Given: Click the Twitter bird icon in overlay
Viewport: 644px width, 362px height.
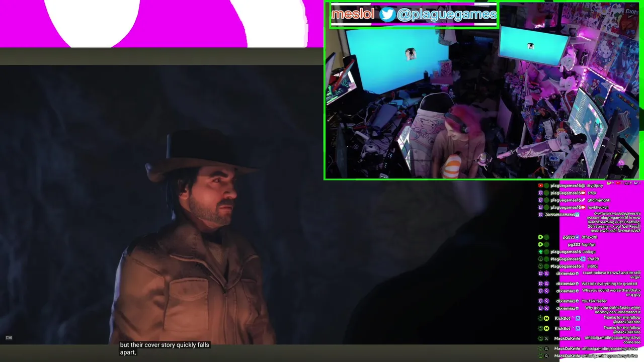Looking at the screenshot, I should point(387,14).
